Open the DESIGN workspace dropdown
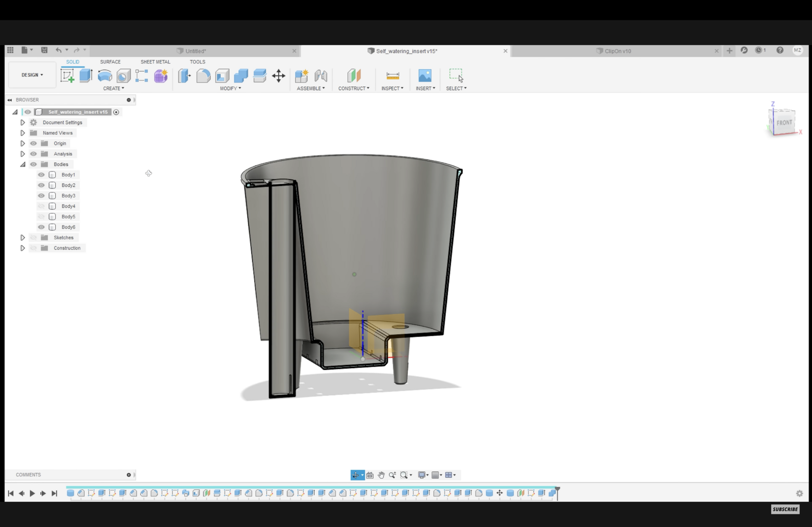The height and width of the screenshot is (527, 812). coord(32,75)
